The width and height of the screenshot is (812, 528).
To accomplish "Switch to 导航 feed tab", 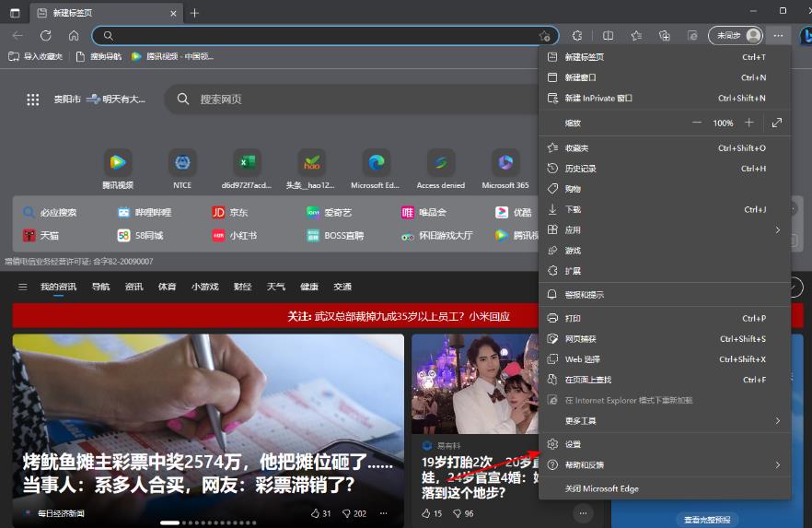I will tap(100, 287).
